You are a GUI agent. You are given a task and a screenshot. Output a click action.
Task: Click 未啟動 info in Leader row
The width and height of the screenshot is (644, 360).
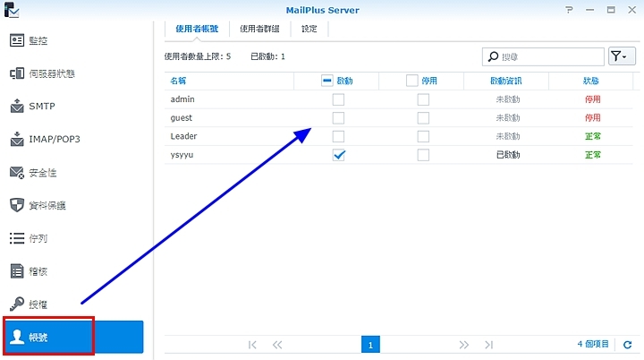click(x=508, y=137)
